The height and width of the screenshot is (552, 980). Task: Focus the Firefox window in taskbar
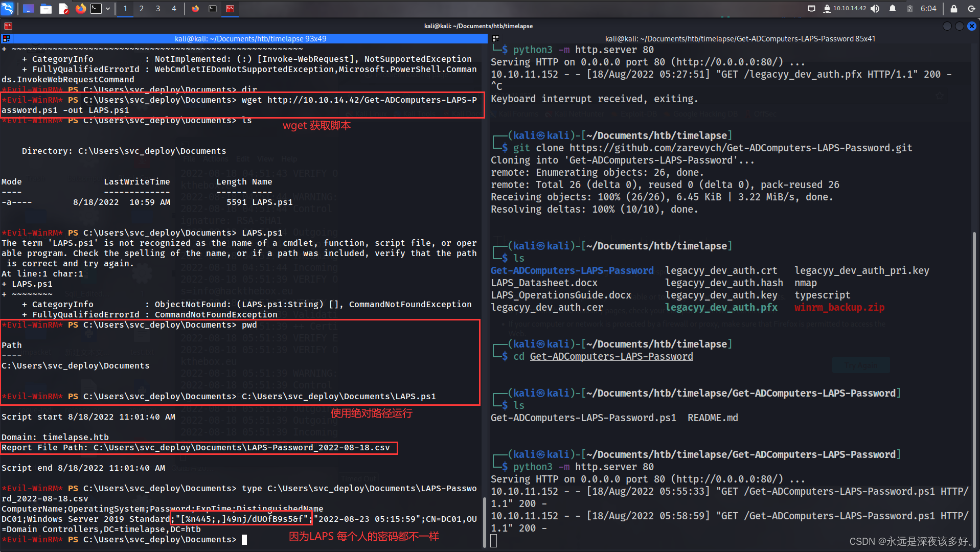point(195,9)
